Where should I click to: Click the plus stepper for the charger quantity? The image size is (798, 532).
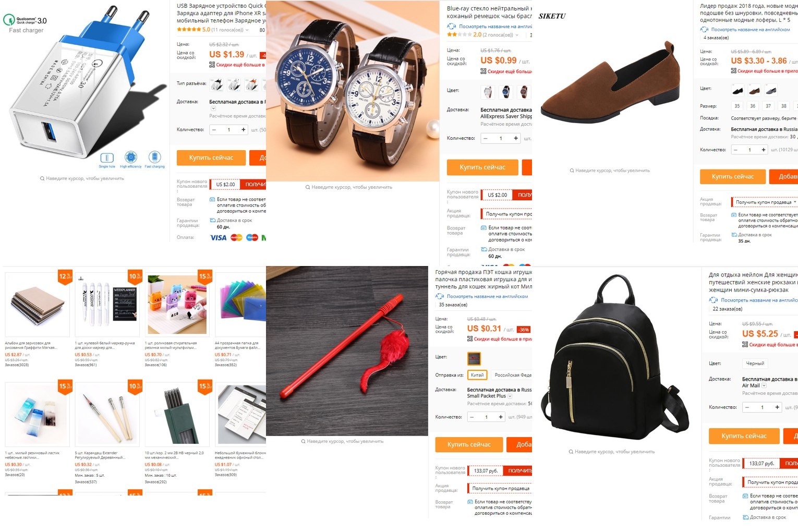[x=243, y=129]
